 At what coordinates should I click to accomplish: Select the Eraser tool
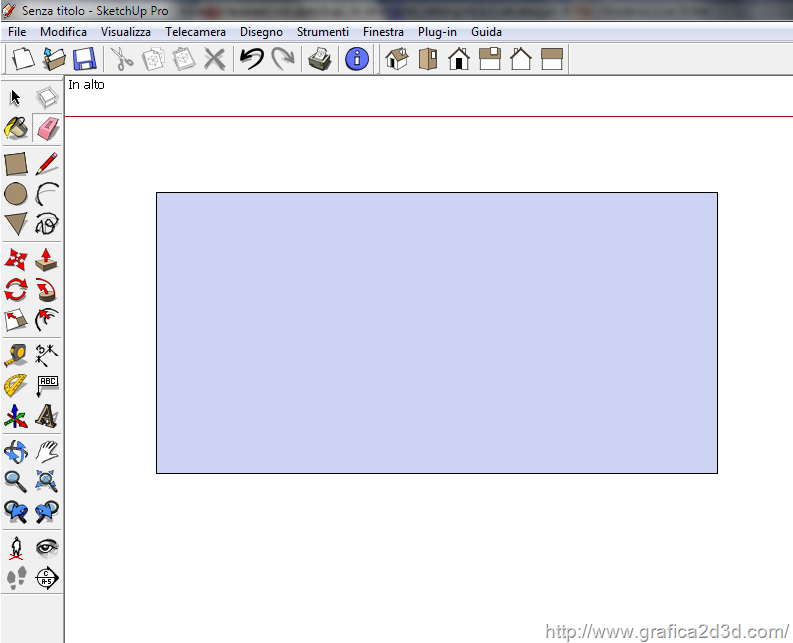click(x=47, y=129)
